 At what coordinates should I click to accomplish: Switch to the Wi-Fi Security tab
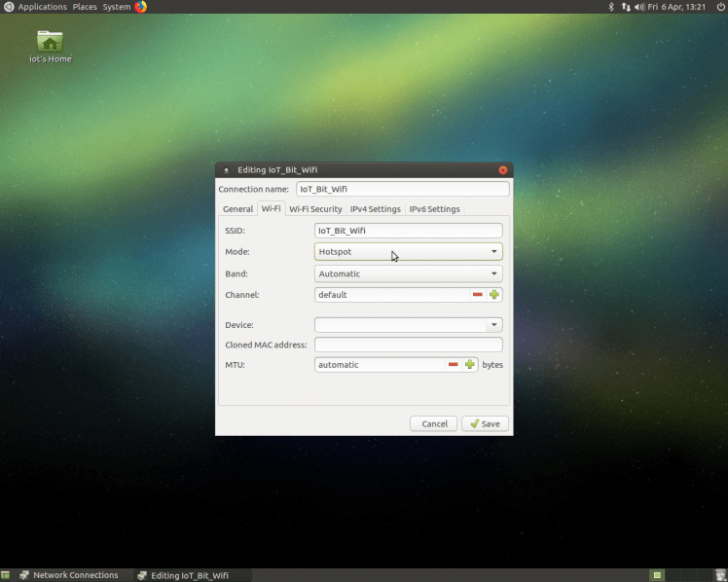click(315, 209)
